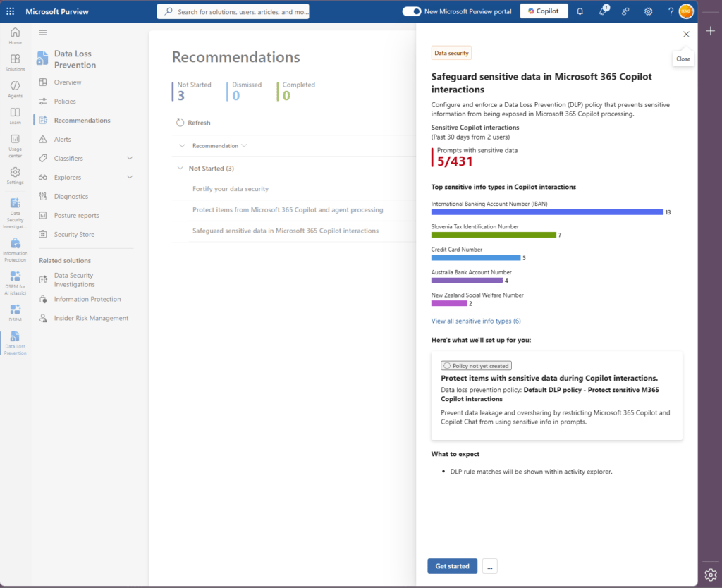Click the IBAN blue bar

click(x=547, y=212)
